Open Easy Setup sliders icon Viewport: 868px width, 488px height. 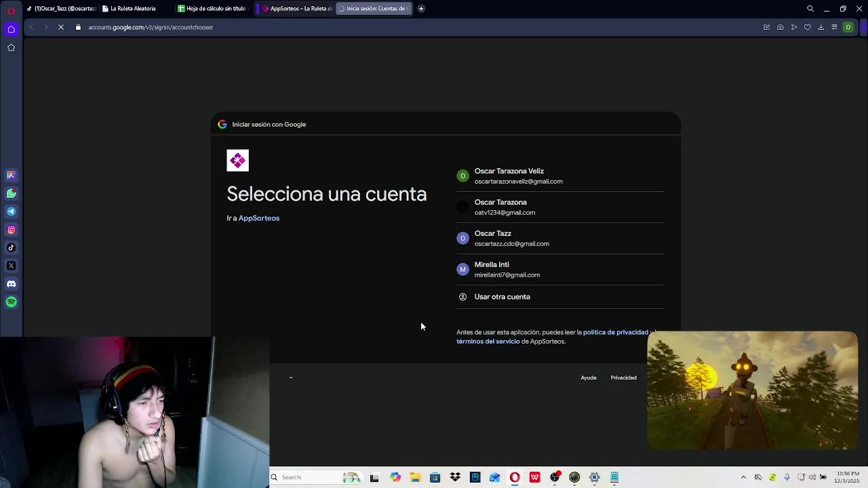(834, 27)
